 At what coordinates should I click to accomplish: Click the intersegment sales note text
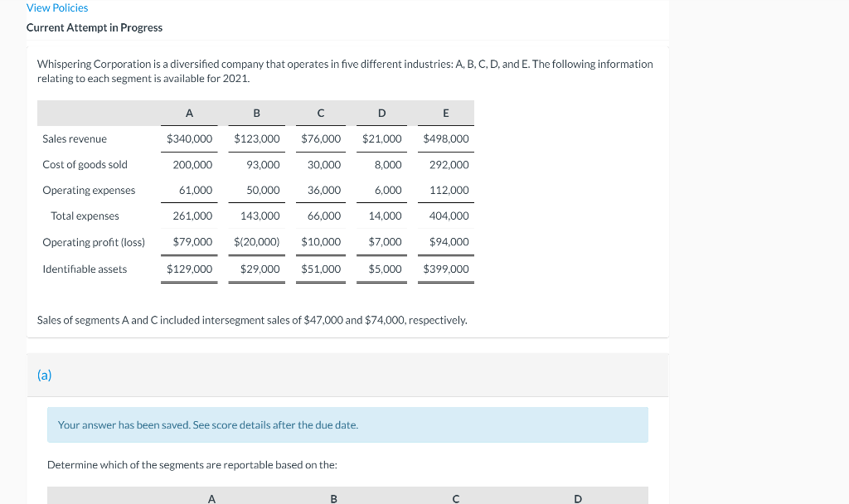(252, 319)
